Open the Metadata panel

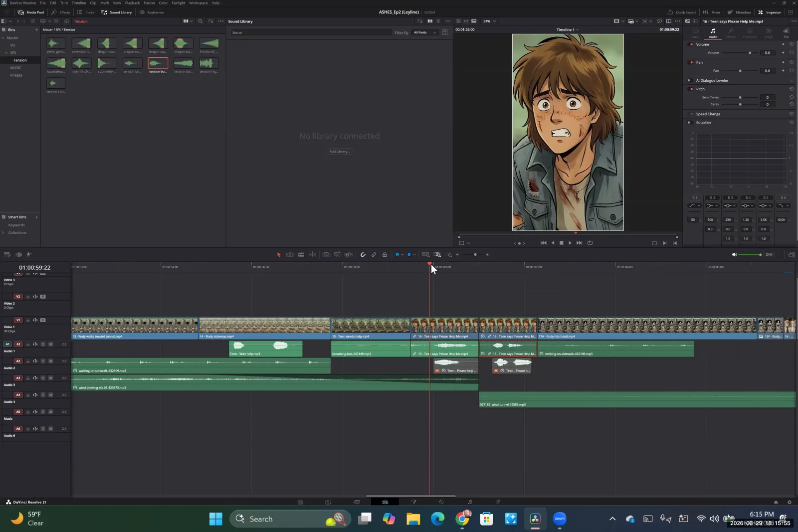click(x=739, y=12)
